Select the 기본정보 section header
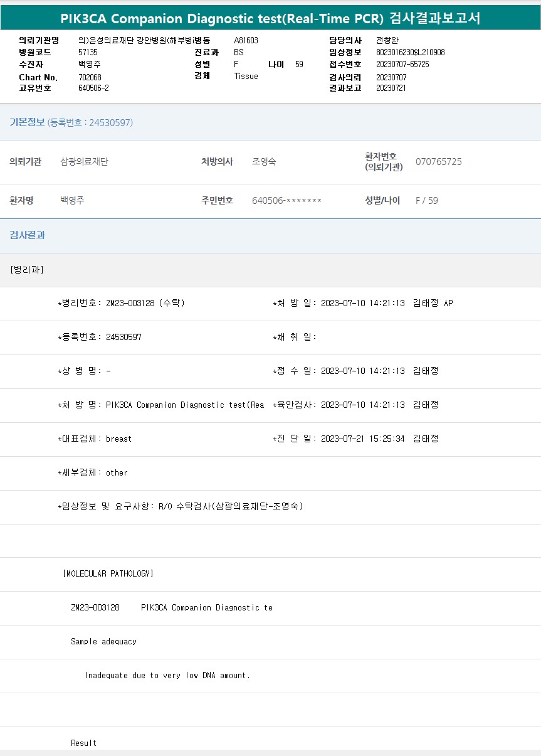The height and width of the screenshot is (756, 541). tap(27, 122)
